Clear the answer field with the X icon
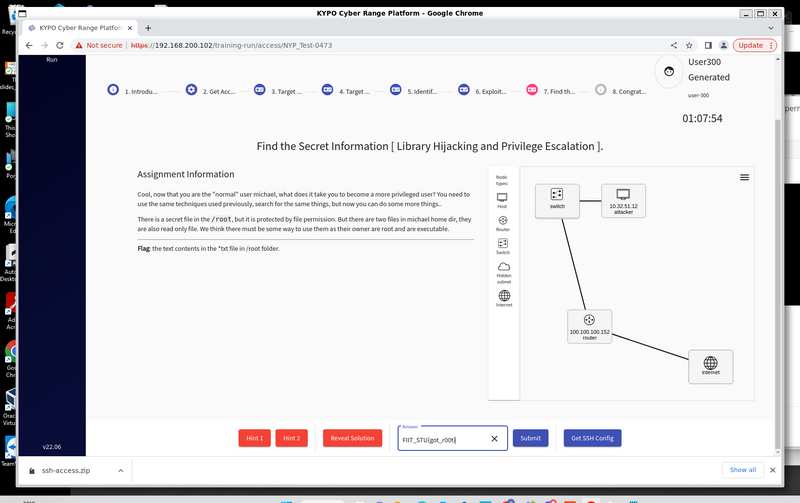Viewport: 800px width, 503px height. (x=494, y=439)
